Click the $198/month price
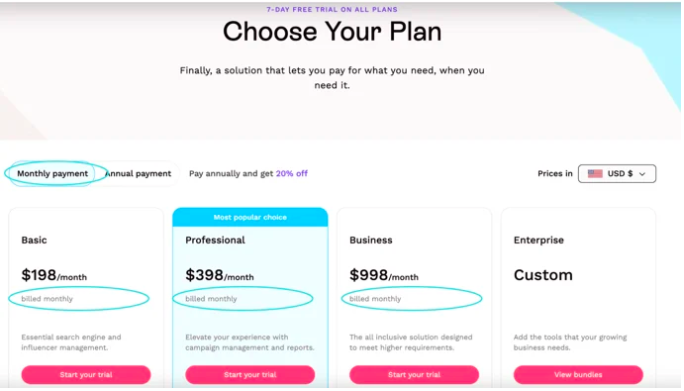This screenshot has width=684, height=391. (x=54, y=275)
